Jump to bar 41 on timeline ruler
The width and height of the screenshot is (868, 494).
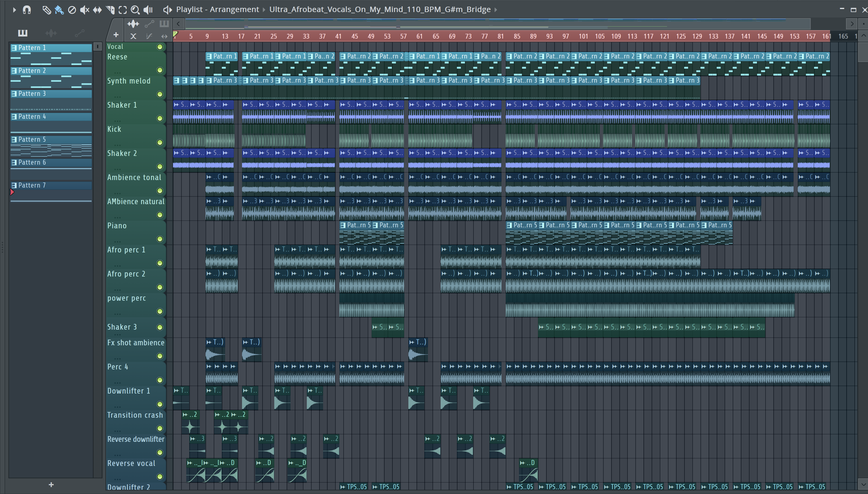click(x=338, y=36)
